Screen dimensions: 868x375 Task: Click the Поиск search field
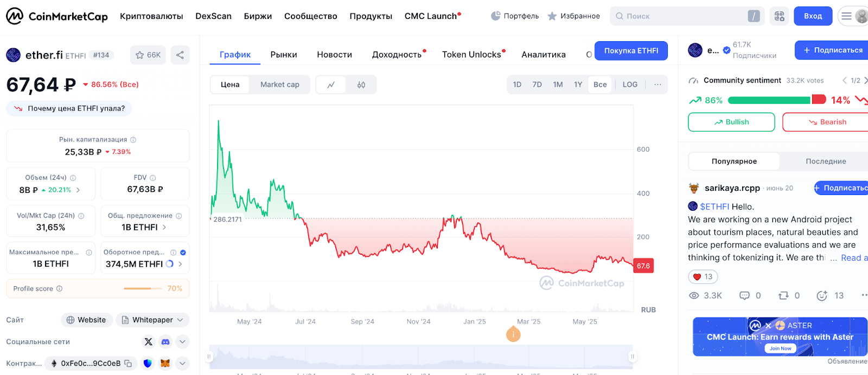[x=687, y=16]
